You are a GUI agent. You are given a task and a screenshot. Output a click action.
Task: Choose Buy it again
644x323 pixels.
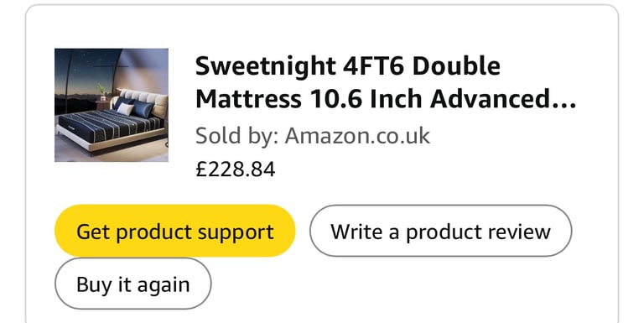(133, 284)
